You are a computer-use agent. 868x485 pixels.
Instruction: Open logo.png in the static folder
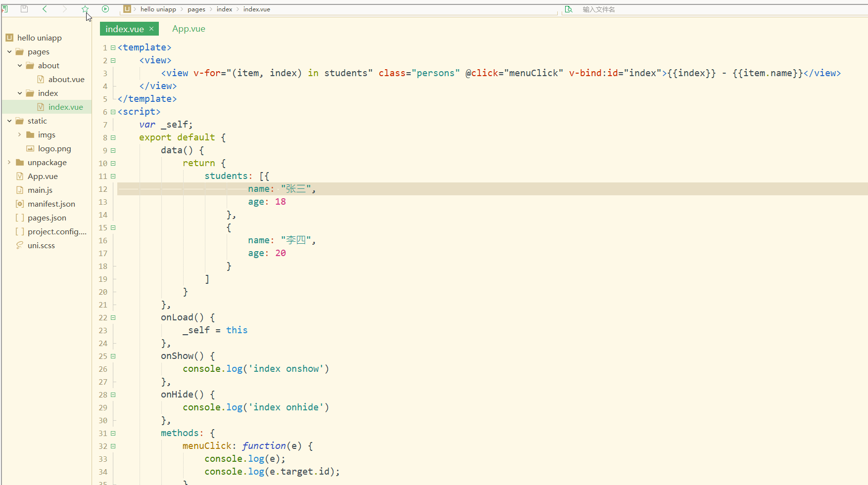pos(54,148)
